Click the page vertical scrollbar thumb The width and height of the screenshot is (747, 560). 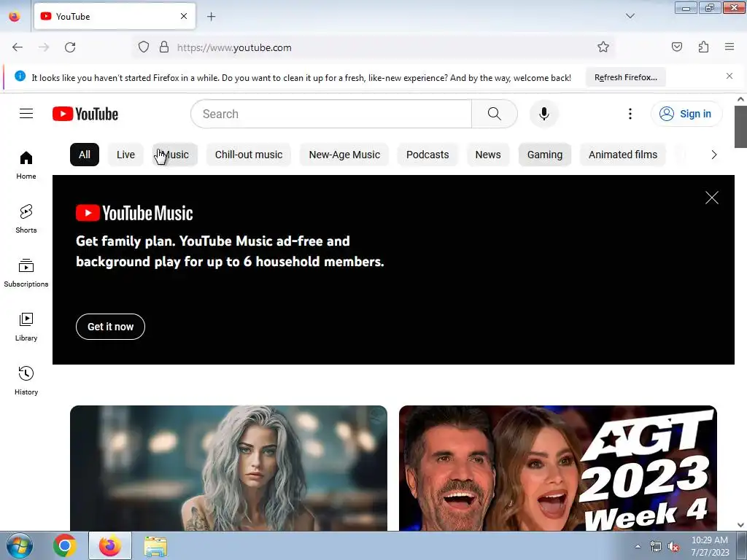[x=740, y=127]
